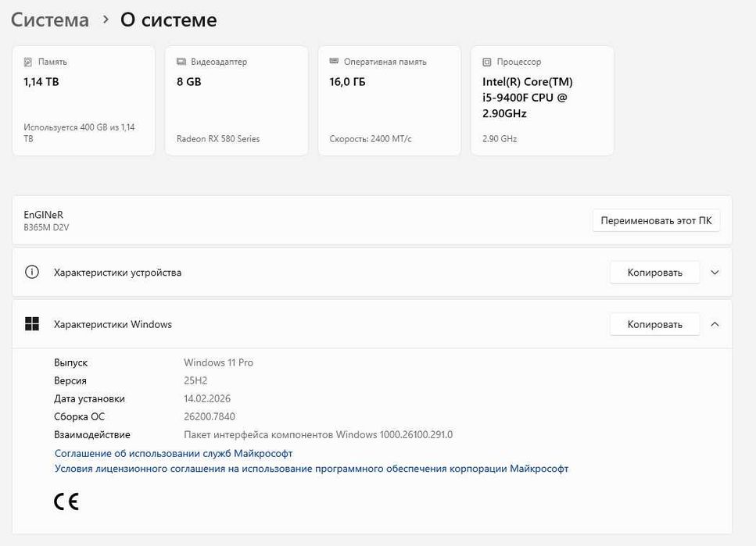Open the Память 1,14 TB card
The image size is (756, 546).
click(84, 101)
